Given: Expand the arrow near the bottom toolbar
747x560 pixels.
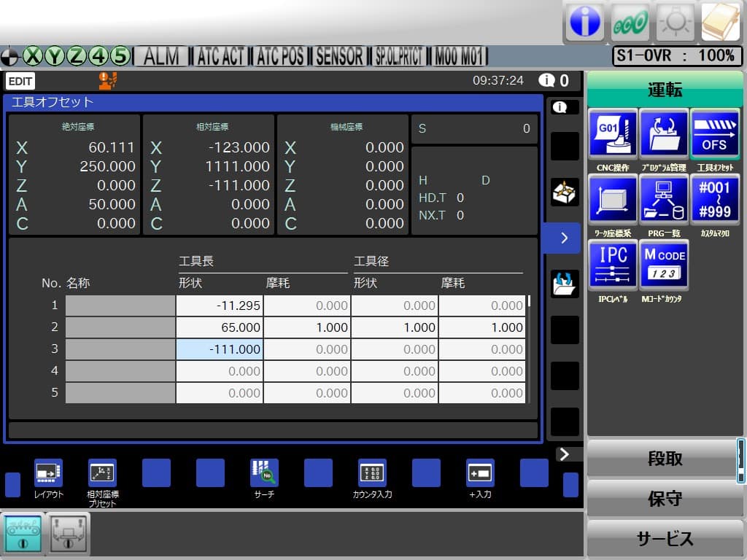Looking at the screenshot, I should tap(563, 454).
